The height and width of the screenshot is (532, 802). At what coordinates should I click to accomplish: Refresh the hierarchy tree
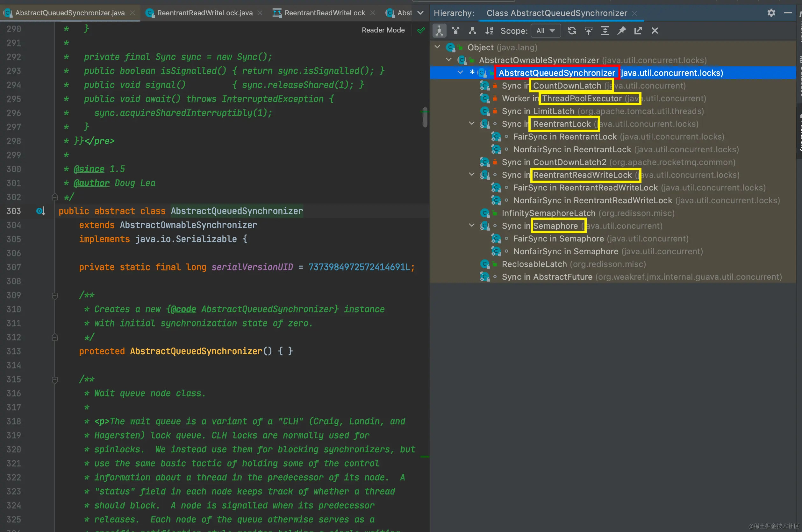click(572, 31)
